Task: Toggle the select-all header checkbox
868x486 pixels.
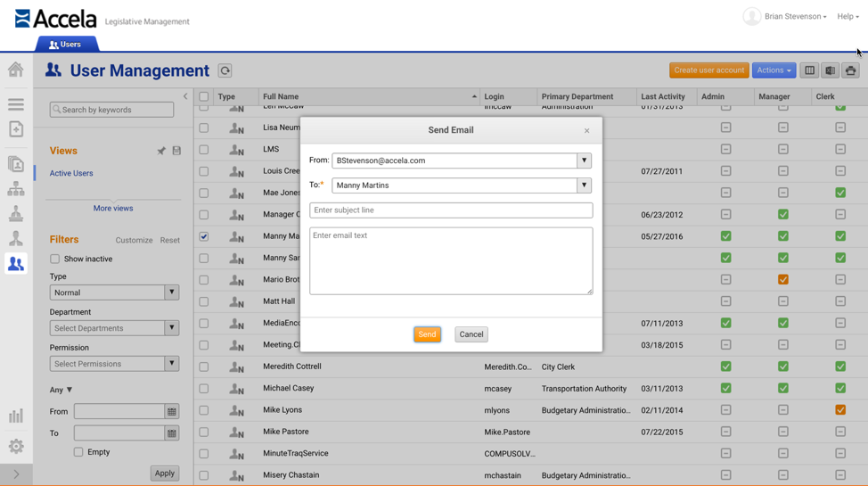Action: click(x=204, y=96)
